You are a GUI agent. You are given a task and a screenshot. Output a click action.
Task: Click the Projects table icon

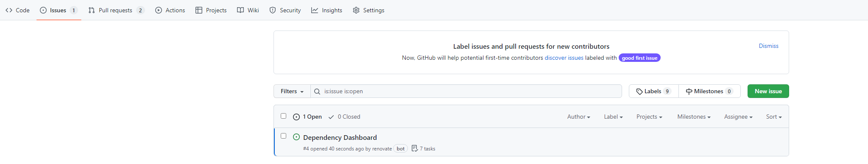(x=199, y=10)
